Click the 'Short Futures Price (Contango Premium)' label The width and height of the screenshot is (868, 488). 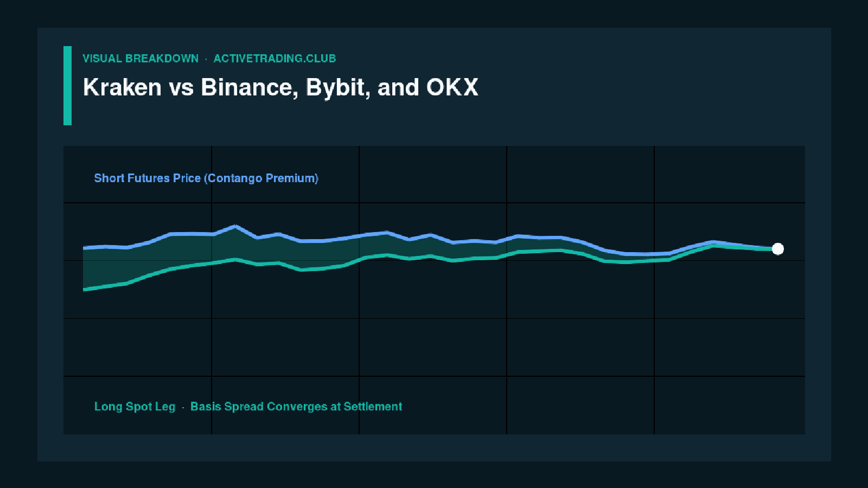click(x=206, y=178)
